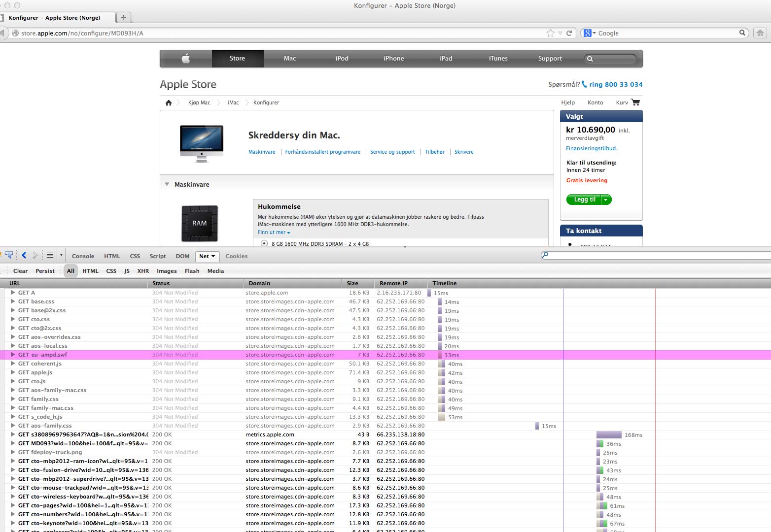Switch to the Console tab in Firebug
Image resolution: width=771 pixels, height=532 pixels.
83,256
